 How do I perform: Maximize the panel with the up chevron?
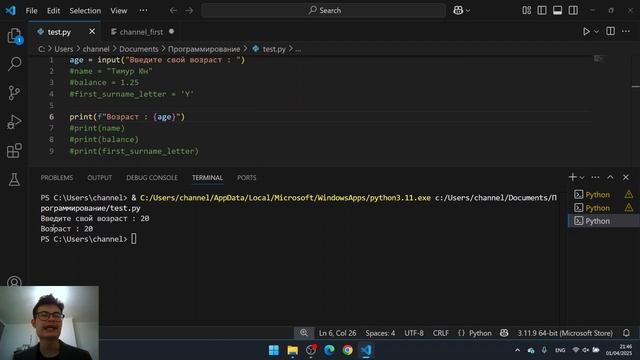pyautogui.click(x=610, y=177)
